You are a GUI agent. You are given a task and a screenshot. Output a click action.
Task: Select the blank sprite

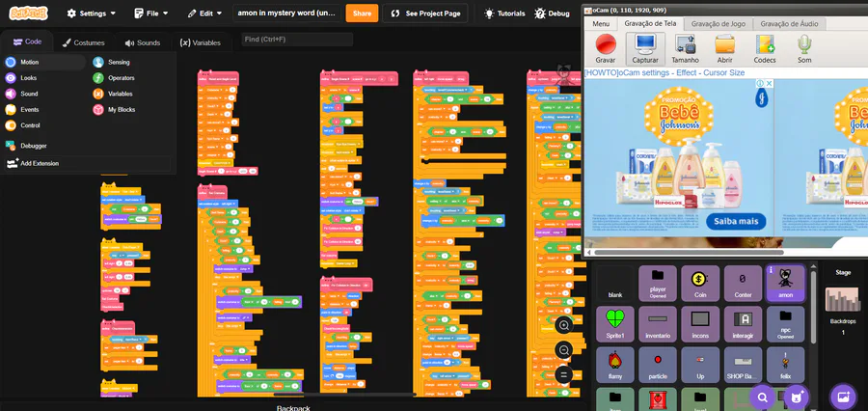click(x=615, y=283)
